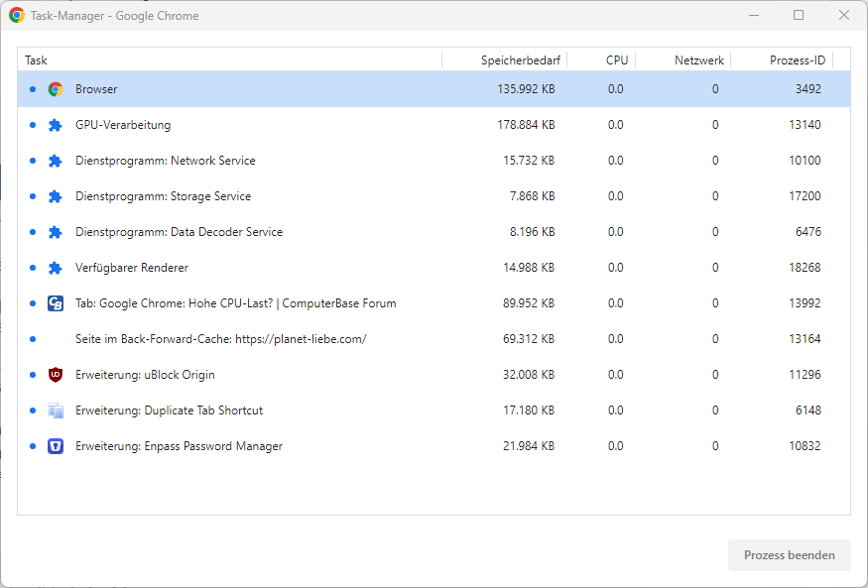Viewport: 868px width, 588px height.
Task: Click process ID 6476
Action: tap(808, 232)
